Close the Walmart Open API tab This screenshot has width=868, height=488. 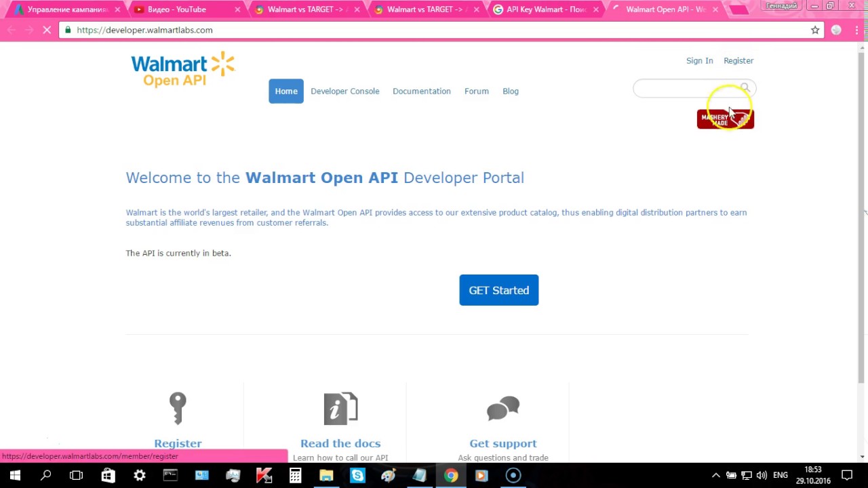coord(715,9)
